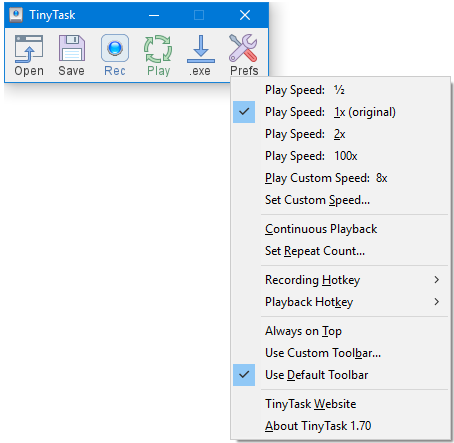Close the TinyTask window
The image size is (454, 443).
pyautogui.click(x=245, y=15)
